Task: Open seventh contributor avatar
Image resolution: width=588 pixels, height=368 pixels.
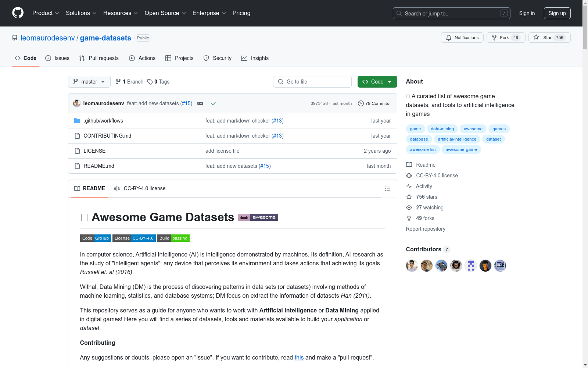Action: [x=500, y=265]
